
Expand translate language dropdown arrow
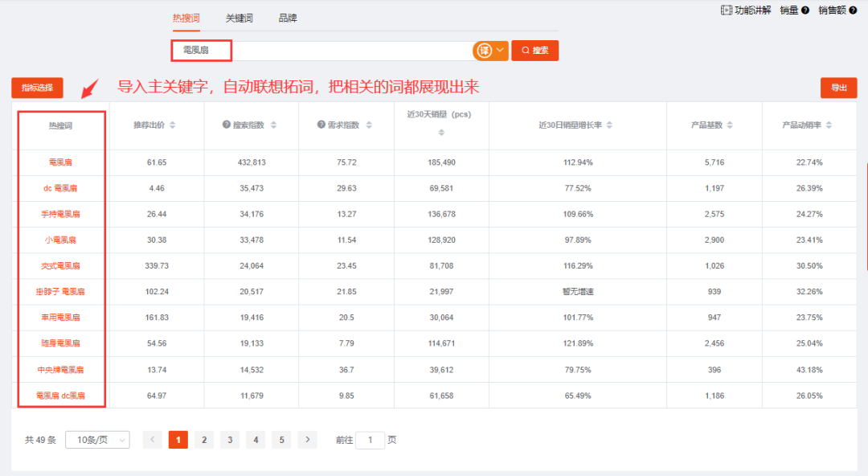(x=501, y=51)
